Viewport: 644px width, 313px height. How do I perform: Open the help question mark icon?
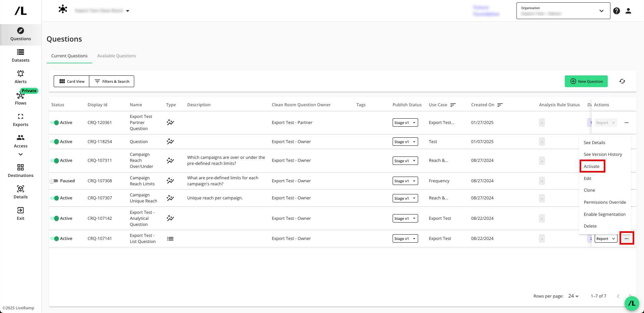(x=616, y=11)
